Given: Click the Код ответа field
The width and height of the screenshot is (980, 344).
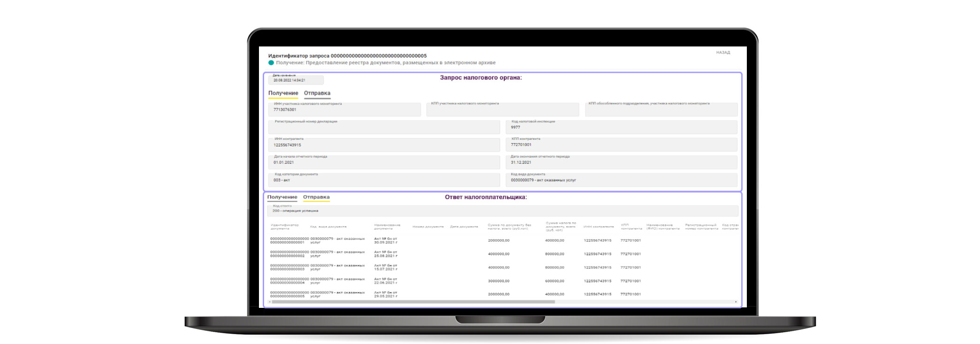Looking at the screenshot, I should (x=502, y=211).
